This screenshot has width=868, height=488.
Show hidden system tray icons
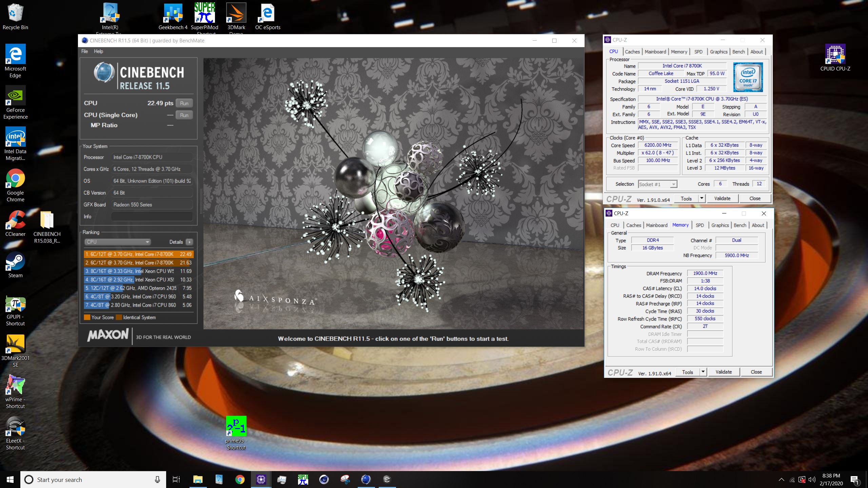tap(781, 480)
